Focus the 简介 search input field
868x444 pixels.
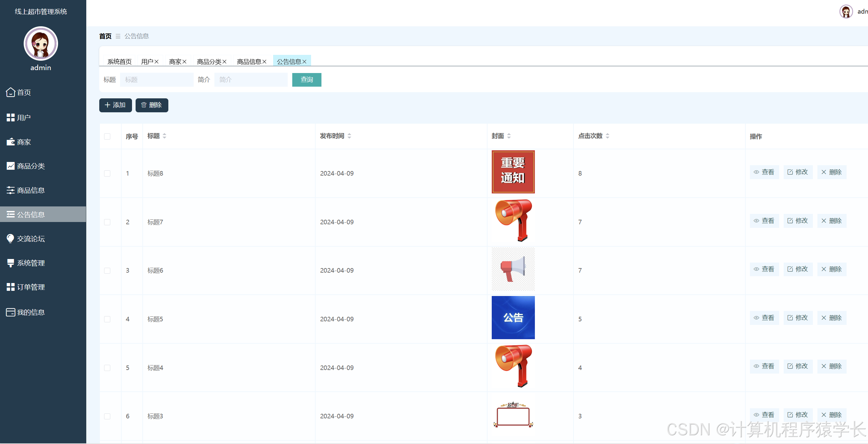[251, 80]
